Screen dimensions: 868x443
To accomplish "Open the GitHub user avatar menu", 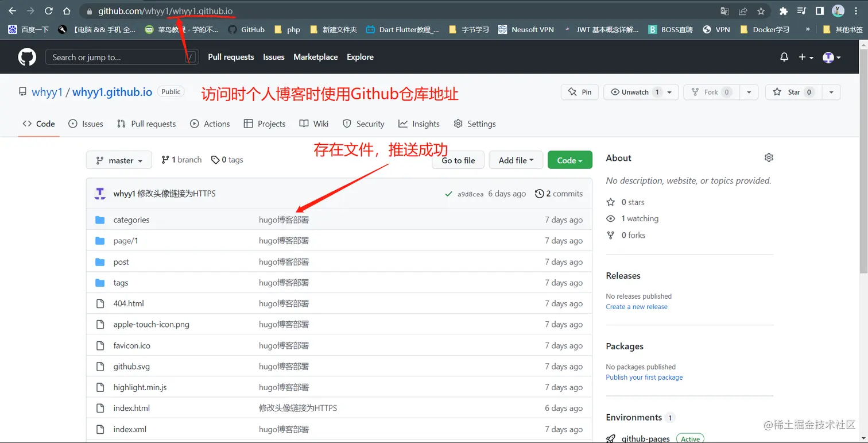I will coord(832,57).
